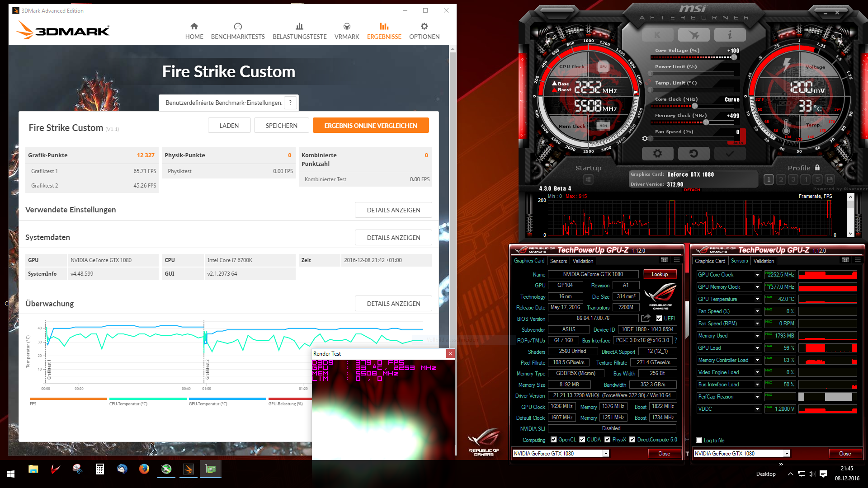The image size is (868, 488).
Task: Open Afterburner information i button
Action: coord(730,35)
